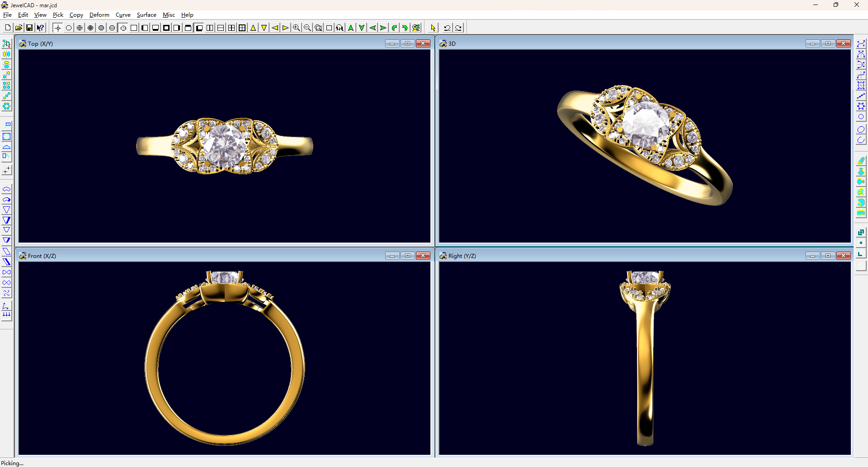Create a new file with the toolbar icon
This screenshot has width=868, height=467.
click(x=8, y=28)
